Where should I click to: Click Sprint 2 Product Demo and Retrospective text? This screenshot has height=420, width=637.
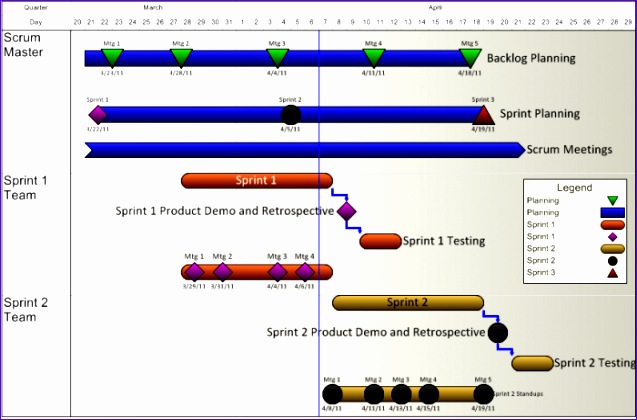pyautogui.click(x=376, y=332)
